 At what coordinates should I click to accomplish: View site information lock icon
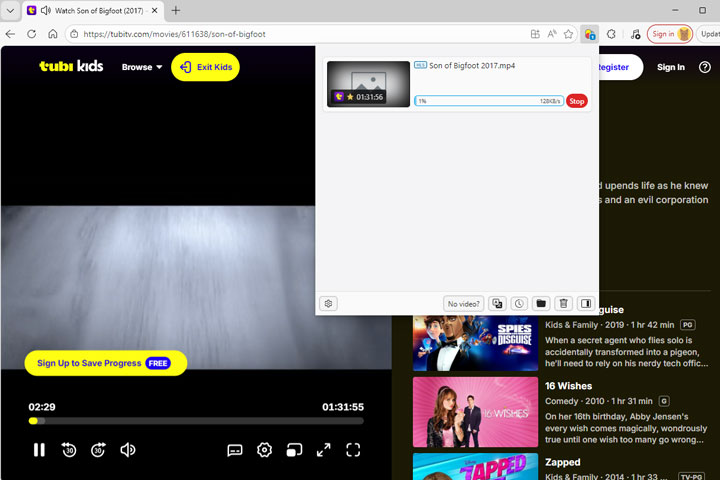(x=74, y=34)
